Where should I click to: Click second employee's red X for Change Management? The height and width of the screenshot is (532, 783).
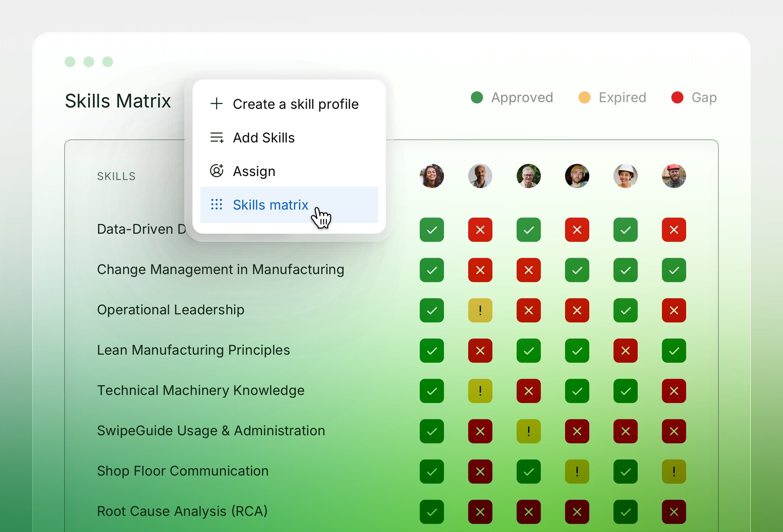coord(480,270)
